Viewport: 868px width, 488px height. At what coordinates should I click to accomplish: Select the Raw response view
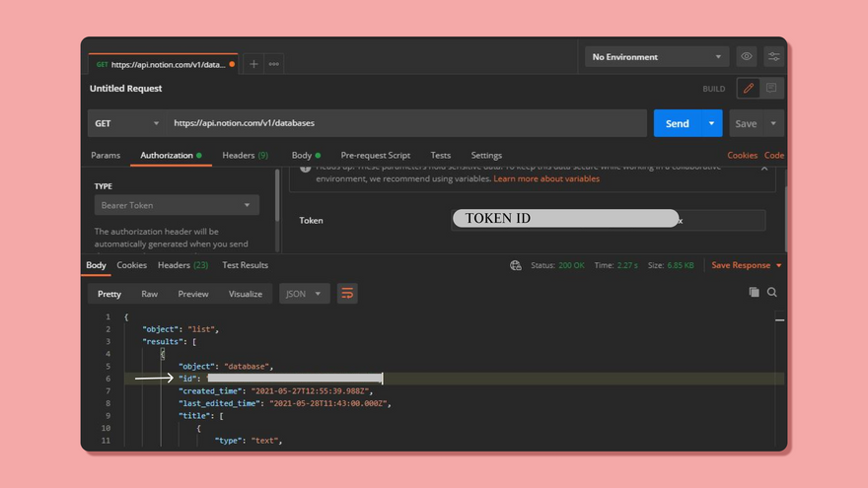click(x=149, y=294)
